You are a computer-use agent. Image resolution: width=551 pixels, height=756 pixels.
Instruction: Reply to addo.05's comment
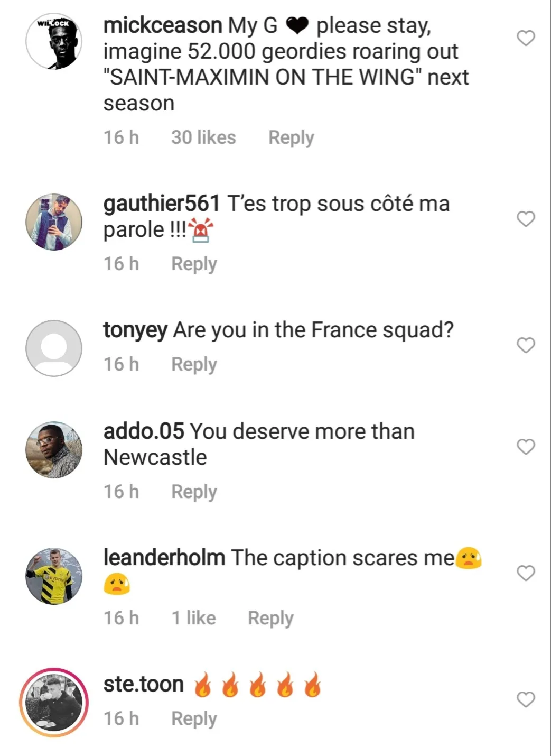tap(194, 492)
